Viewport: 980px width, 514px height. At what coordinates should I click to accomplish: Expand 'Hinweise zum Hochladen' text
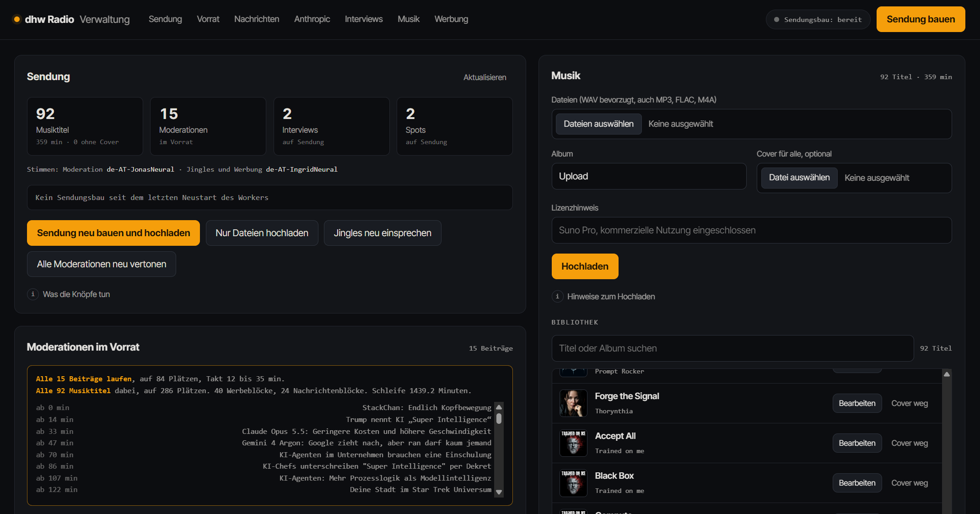611,297
